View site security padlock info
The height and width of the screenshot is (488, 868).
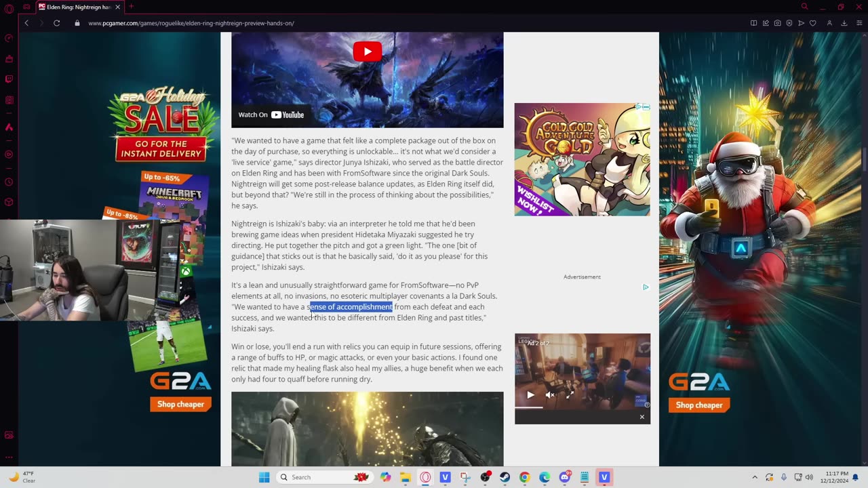coord(77,23)
